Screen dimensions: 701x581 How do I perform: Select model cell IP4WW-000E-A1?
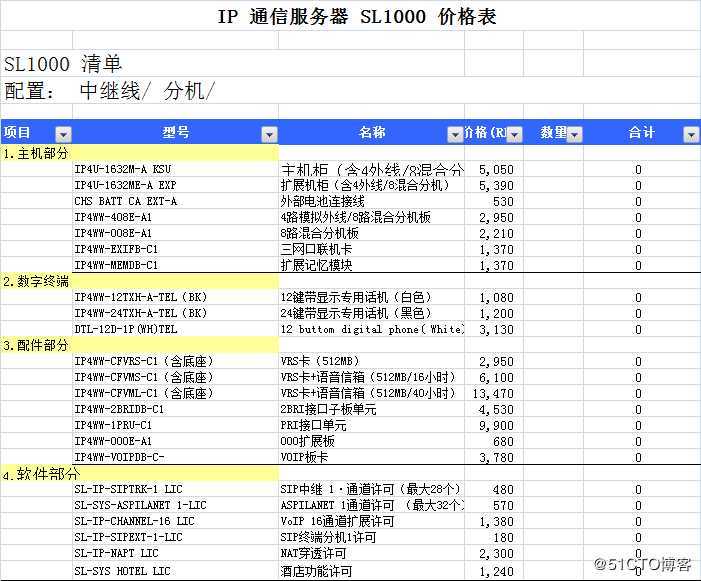[175, 441]
